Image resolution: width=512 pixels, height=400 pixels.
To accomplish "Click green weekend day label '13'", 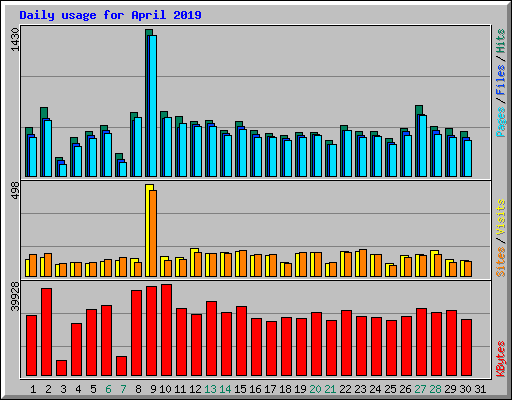I will tap(210, 389).
